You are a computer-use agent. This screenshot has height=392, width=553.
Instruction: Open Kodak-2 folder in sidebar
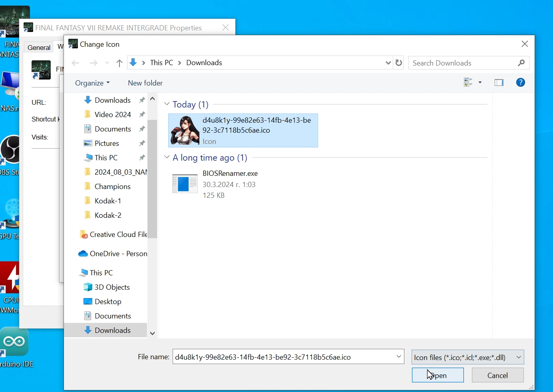pos(108,215)
